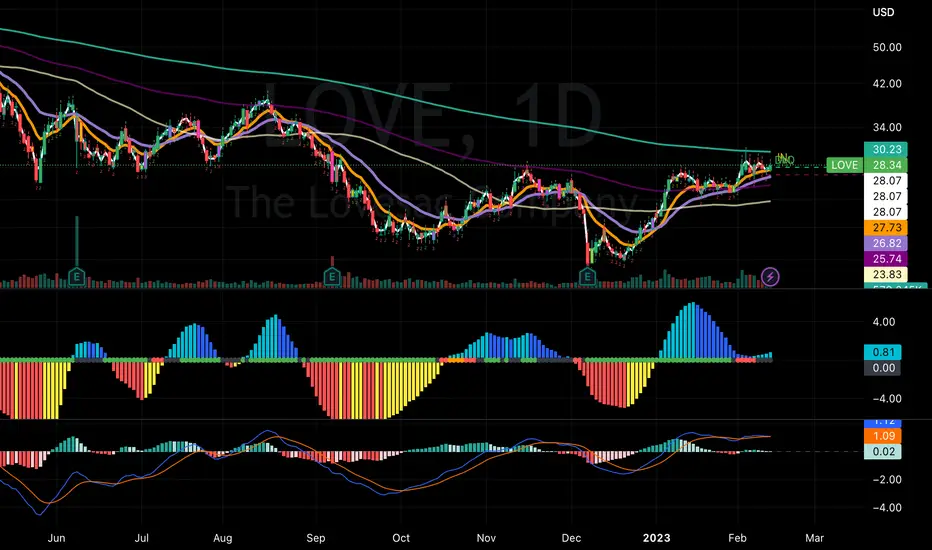Click the −2.00 MACD scale value
Screen dimensions: 932x550
tap(886, 479)
